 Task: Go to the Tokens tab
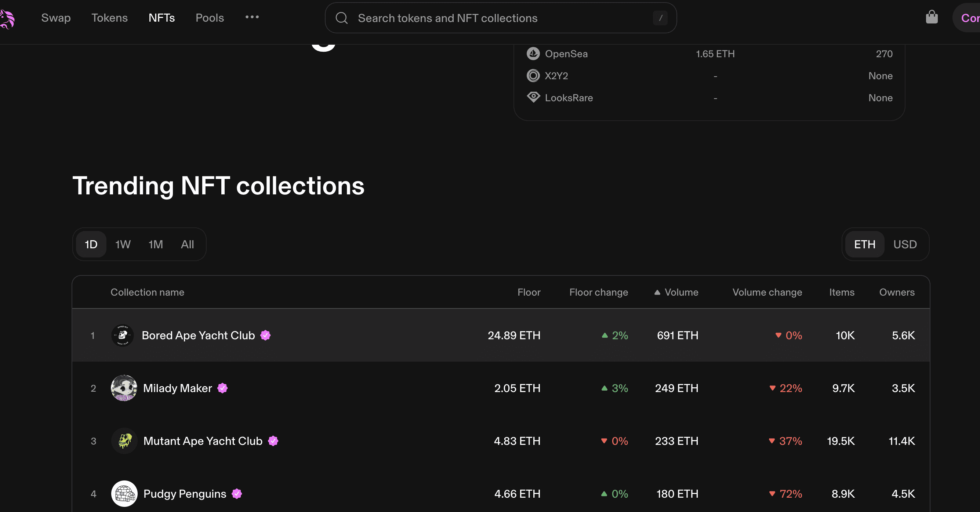tap(110, 18)
